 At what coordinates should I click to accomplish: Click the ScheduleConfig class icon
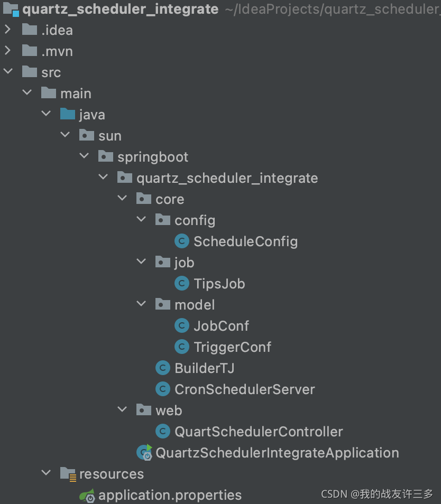tap(182, 241)
